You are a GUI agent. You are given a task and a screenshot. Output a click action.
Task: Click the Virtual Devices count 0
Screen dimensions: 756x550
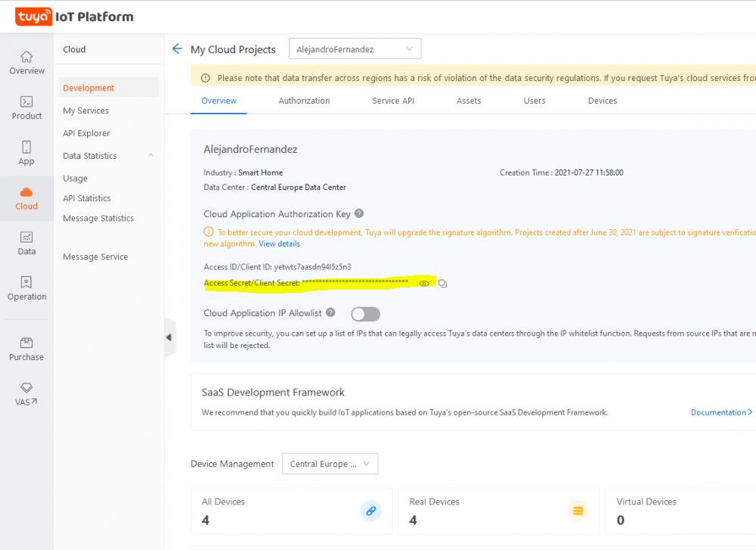tap(621, 520)
